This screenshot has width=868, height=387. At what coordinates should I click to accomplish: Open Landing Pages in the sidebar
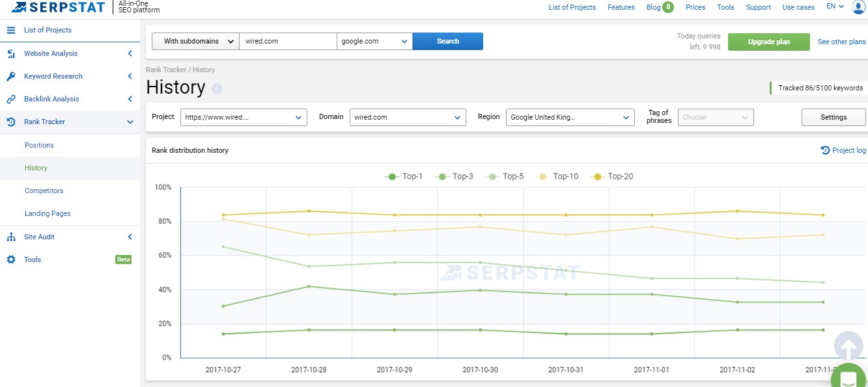(x=48, y=213)
